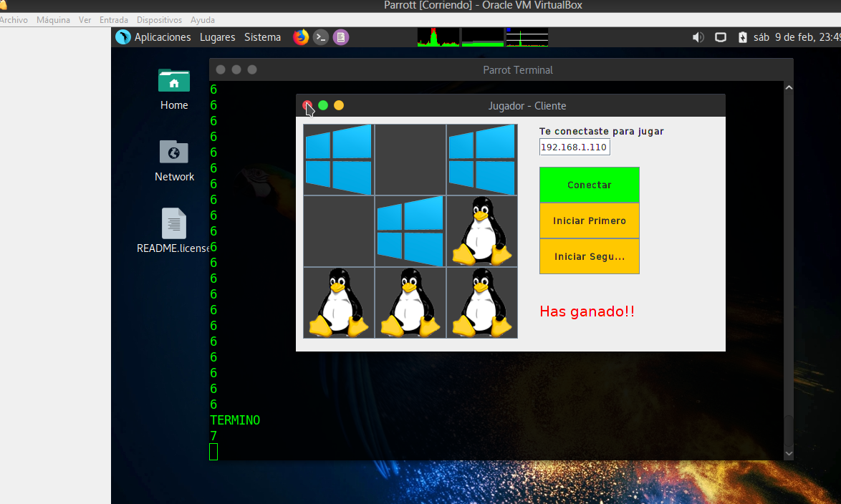Image resolution: width=841 pixels, height=504 pixels.
Task: Click the empty middle-left board cell
Action: [x=338, y=231]
